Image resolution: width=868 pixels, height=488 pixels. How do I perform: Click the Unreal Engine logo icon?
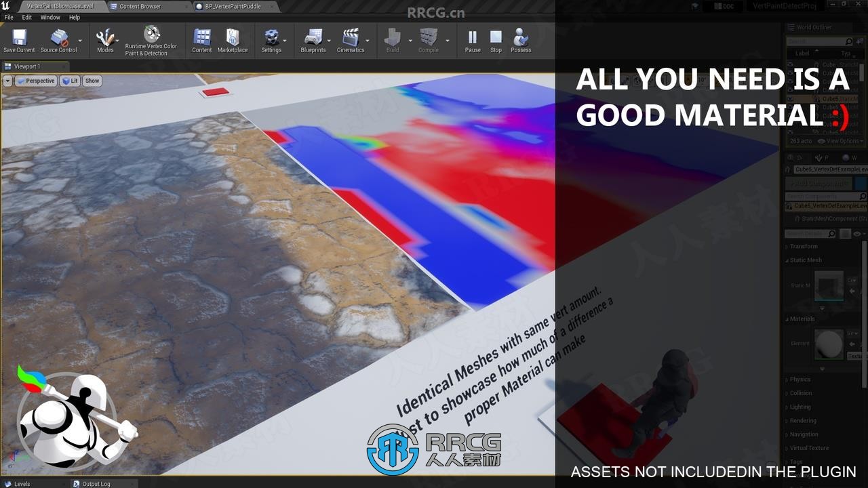point(6,6)
